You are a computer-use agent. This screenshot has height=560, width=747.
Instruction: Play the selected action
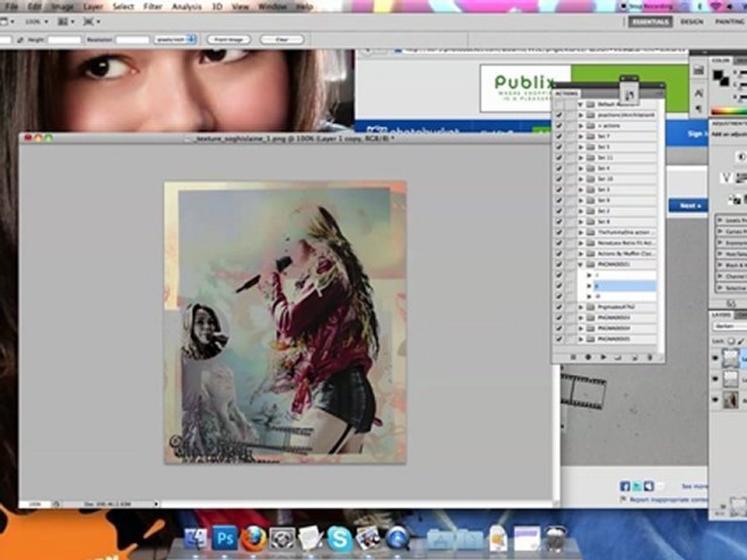click(603, 357)
